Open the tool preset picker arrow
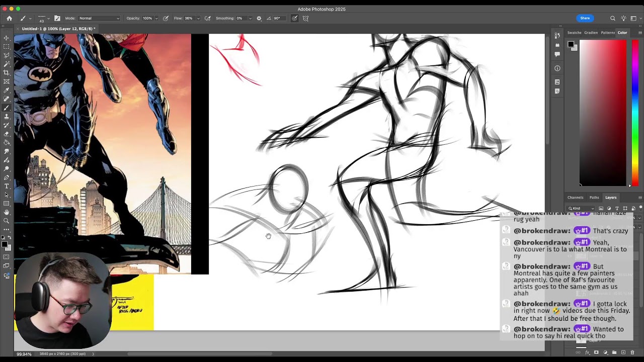 pos(30,18)
